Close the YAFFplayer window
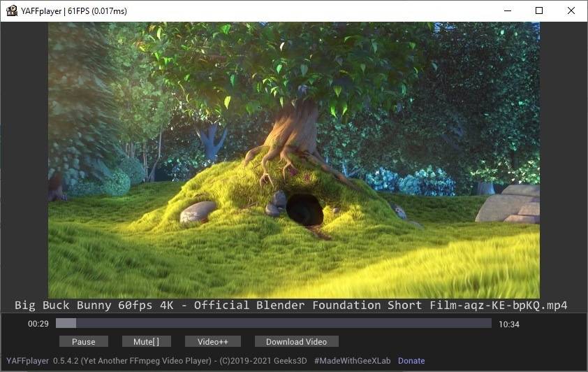 [571, 10]
